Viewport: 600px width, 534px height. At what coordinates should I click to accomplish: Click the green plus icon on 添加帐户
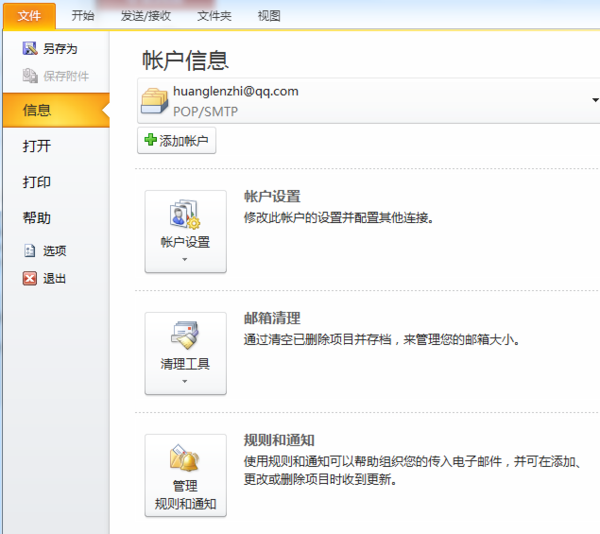[150, 140]
